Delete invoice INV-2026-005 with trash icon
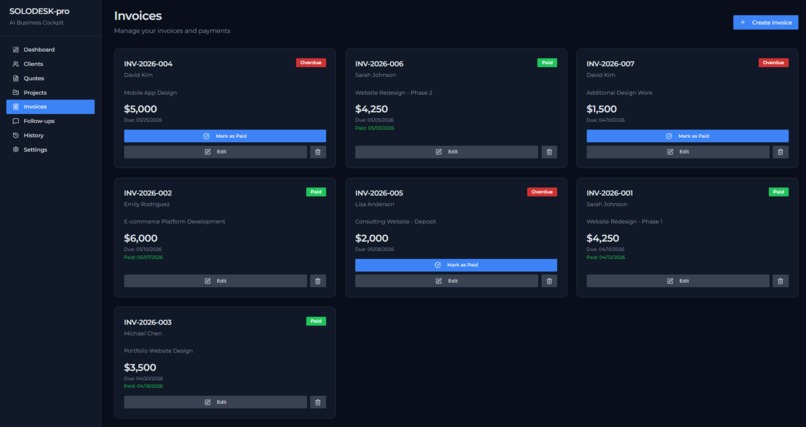This screenshot has width=806, height=427. tap(549, 281)
